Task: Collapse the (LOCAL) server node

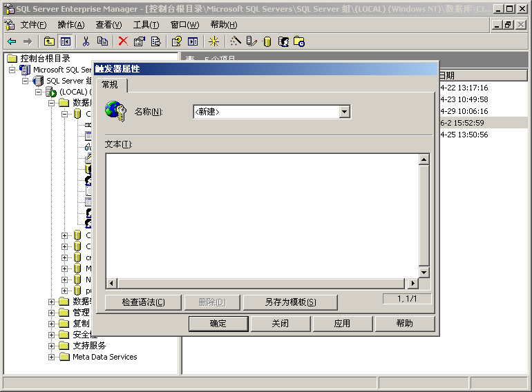Action: click(39, 92)
